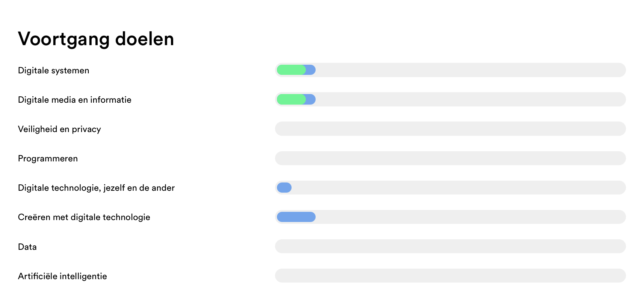Open the 'Digitale systemen' goal

[x=53, y=70]
